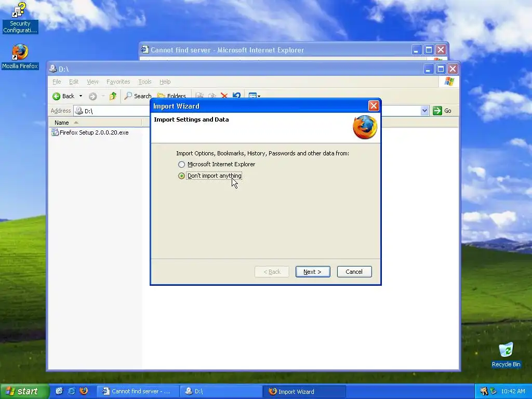Click the green Back arrow in Explorer toolbar

click(x=63, y=96)
